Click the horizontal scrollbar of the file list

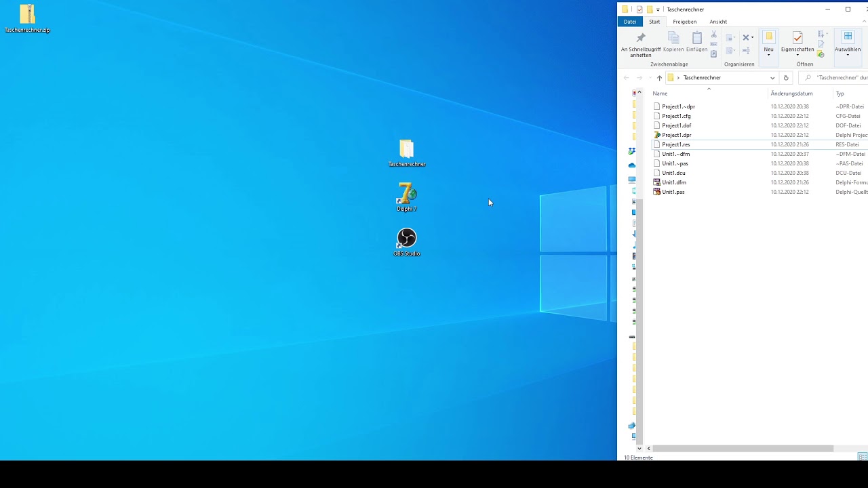(743, 449)
